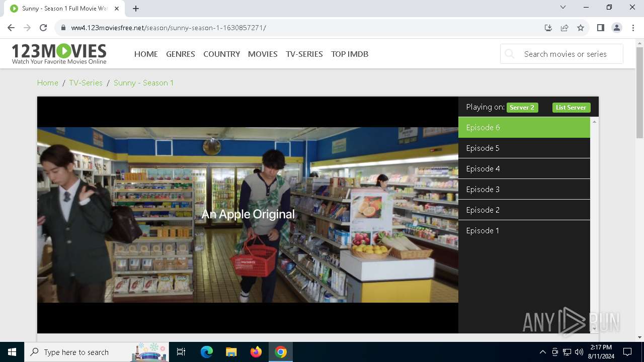This screenshot has width=644, height=362.
Task: Open a new tab with plus button
Action: (x=136, y=9)
